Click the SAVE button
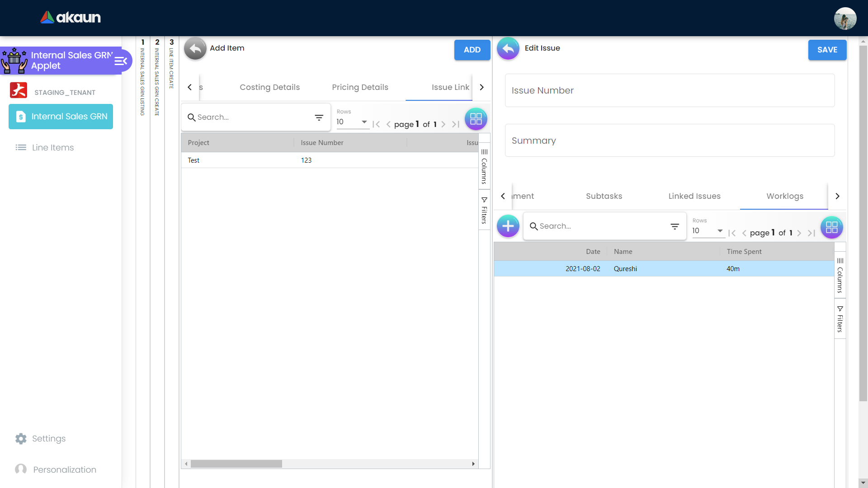 pyautogui.click(x=827, y=50)
